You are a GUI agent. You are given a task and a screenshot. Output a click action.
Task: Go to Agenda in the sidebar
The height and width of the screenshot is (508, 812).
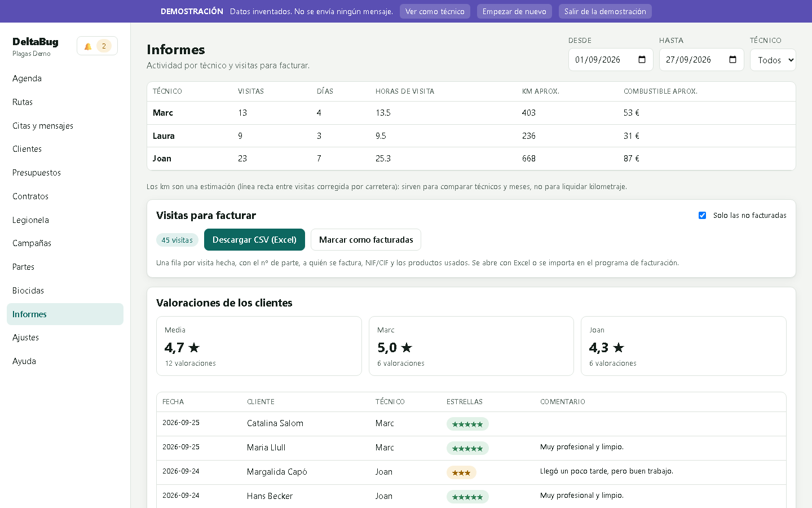click(65, 78)
